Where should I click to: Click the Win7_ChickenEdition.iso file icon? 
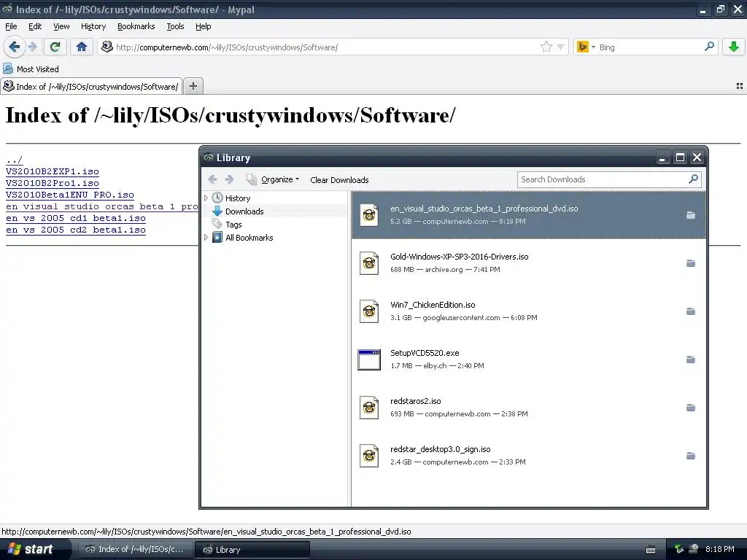[x=368, y=311]
